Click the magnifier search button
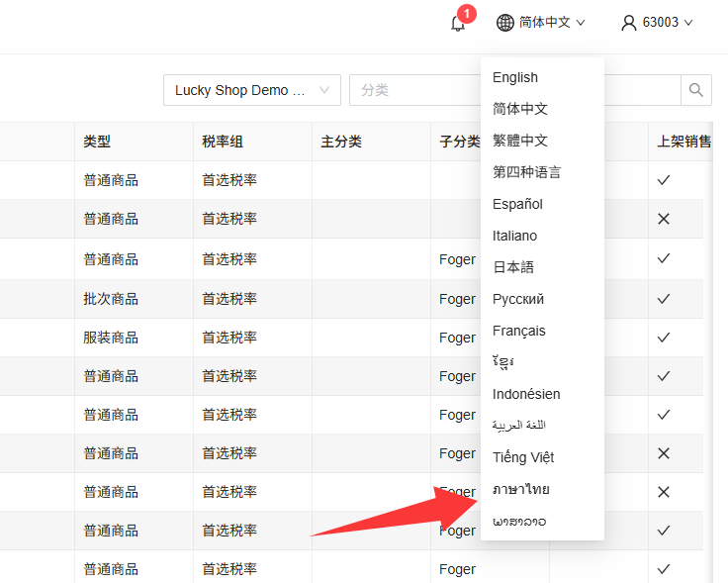Image resolution: width=728 pixels, height=583 pixels. (696, 90)
